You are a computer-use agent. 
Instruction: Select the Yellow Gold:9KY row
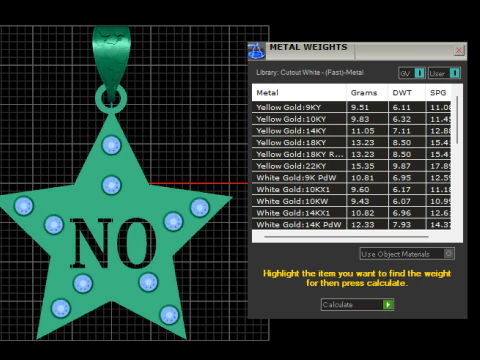pyautogui.click(x=351, y=107)
